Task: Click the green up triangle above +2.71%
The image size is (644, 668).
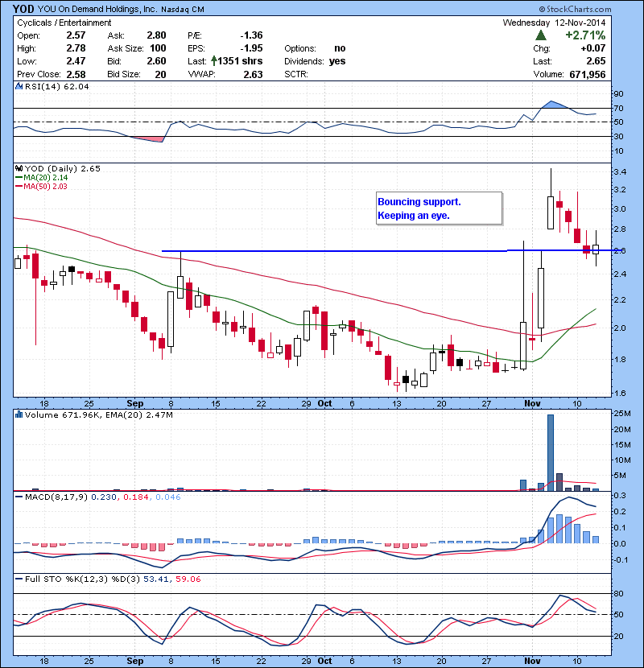Action: pyautogui.click(x=540, y=35)
